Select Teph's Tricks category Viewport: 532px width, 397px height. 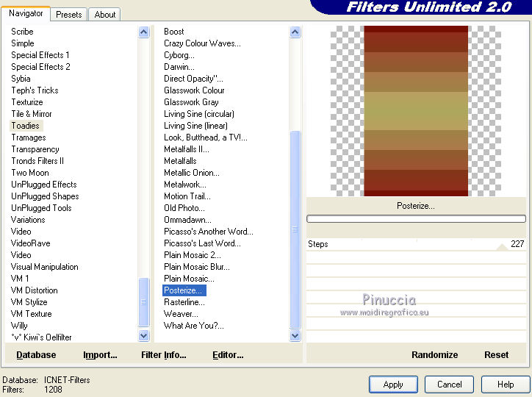(35, 90)
